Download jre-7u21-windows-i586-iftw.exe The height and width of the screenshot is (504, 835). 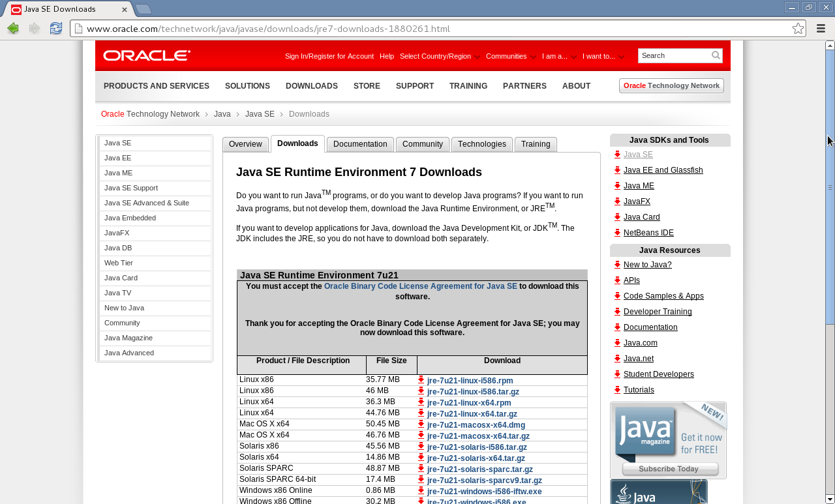click(484, 492)
